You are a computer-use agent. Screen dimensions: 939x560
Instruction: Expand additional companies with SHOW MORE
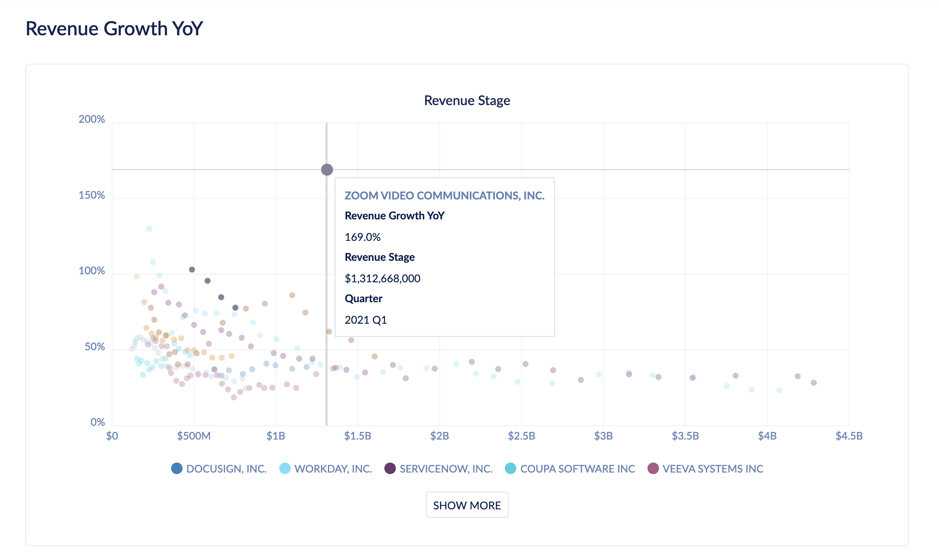[x=467, y=505]
